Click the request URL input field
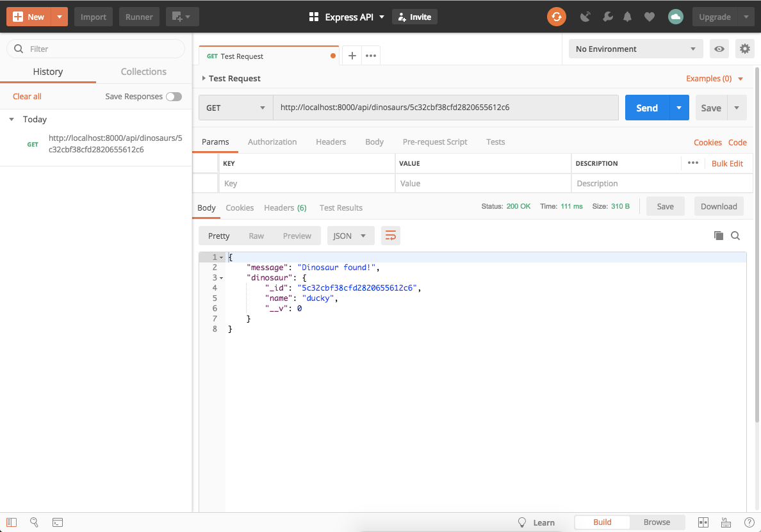This screenshot has height=532, width=761. tap(447, 108)
